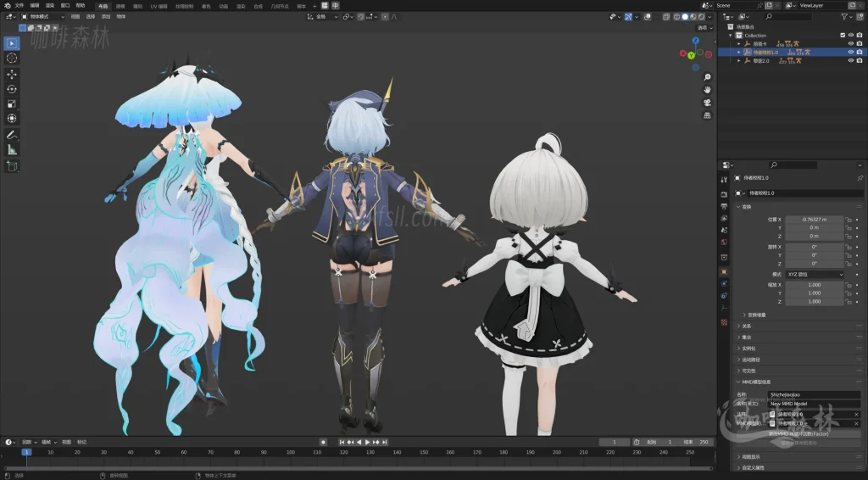This screenshot has width=868, height=480.
Task: Hide the first armature via eye icon
Action: [851, 44]
